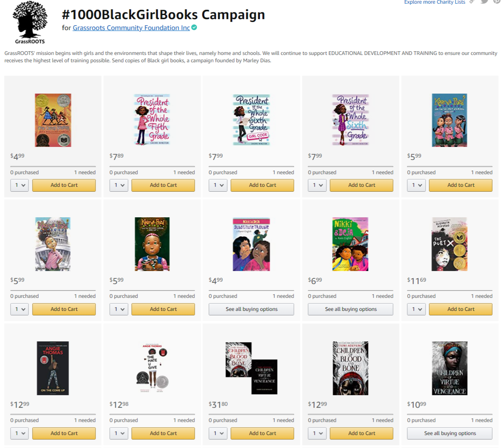The width and height of the screenshot is (504, 448).
Task: Open the Nikki & Deja $6.99 book cover
Action: (x=350, y=244)
